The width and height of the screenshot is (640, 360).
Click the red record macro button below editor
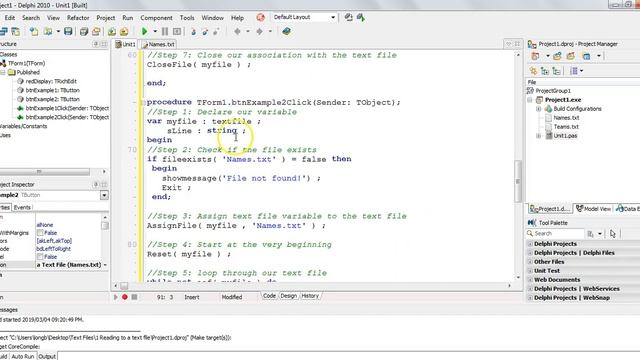(125, 297)
